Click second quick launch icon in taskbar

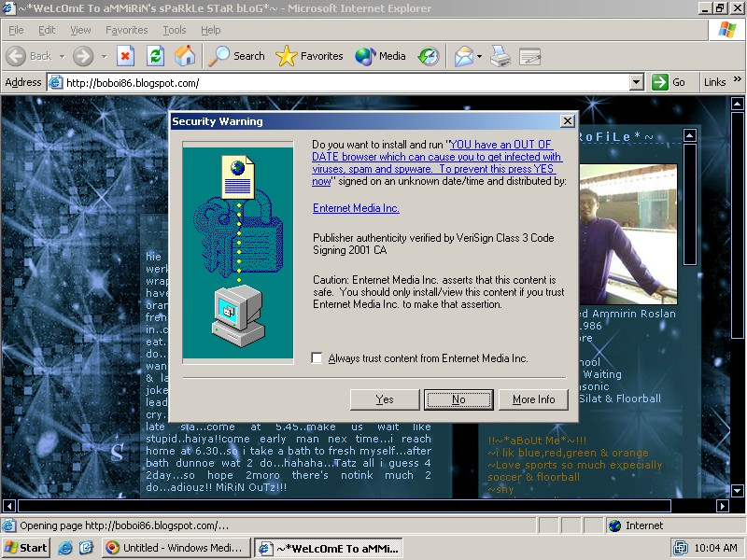coord(86,548)
